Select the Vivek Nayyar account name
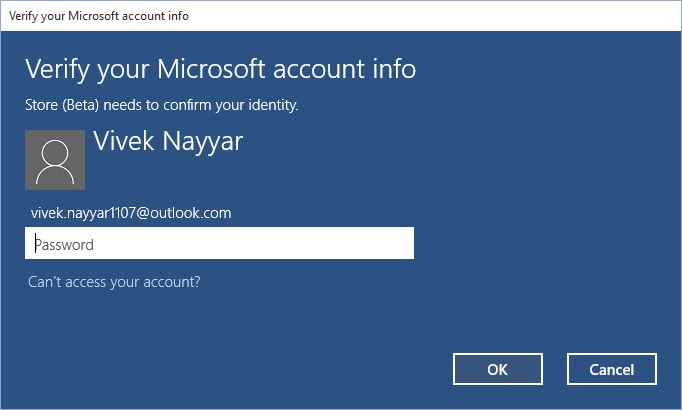Viewport: 682px width, 410px height. [x=168, y=141]
